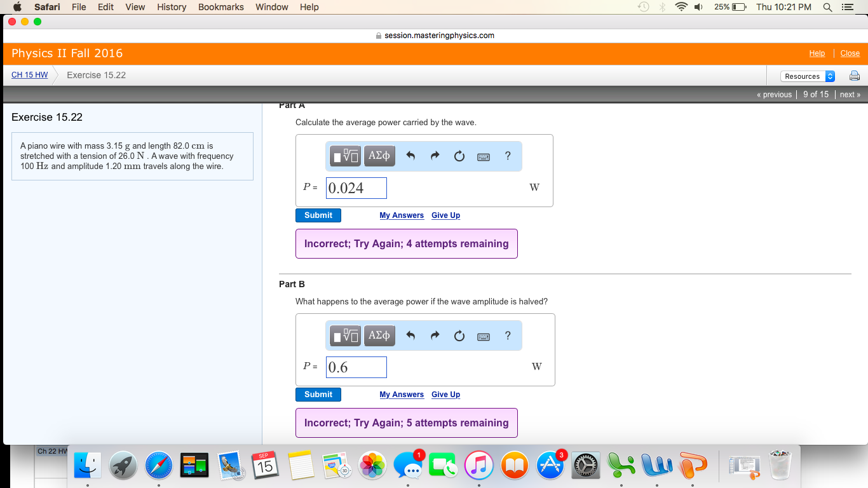Click the Part B answer field showing 0.6

356,367
